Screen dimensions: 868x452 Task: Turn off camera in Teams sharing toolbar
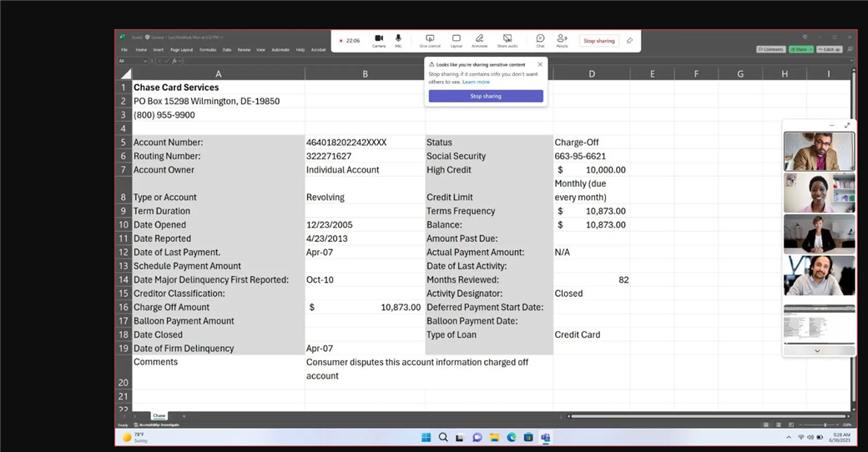point(379,40)
